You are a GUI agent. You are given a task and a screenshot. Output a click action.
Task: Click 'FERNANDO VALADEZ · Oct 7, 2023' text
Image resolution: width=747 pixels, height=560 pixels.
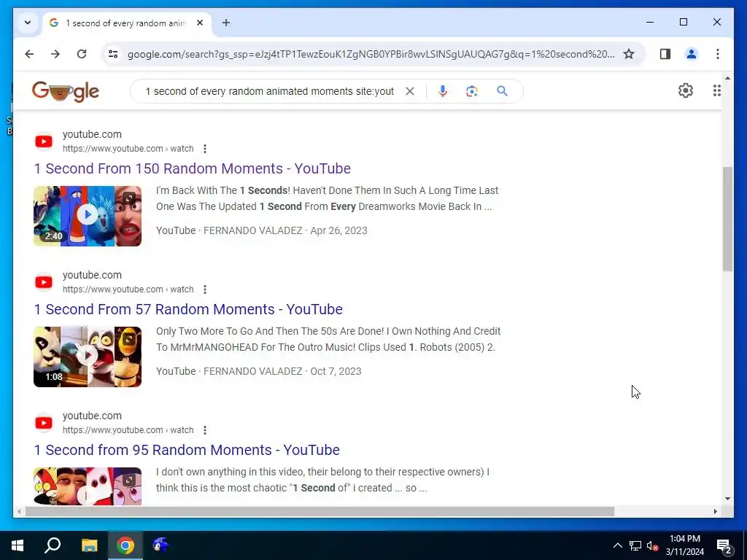coord(282,371)
